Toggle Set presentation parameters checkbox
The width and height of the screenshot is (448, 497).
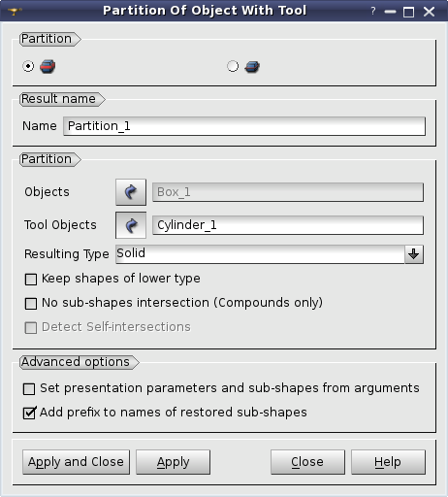tap(29, 389)
